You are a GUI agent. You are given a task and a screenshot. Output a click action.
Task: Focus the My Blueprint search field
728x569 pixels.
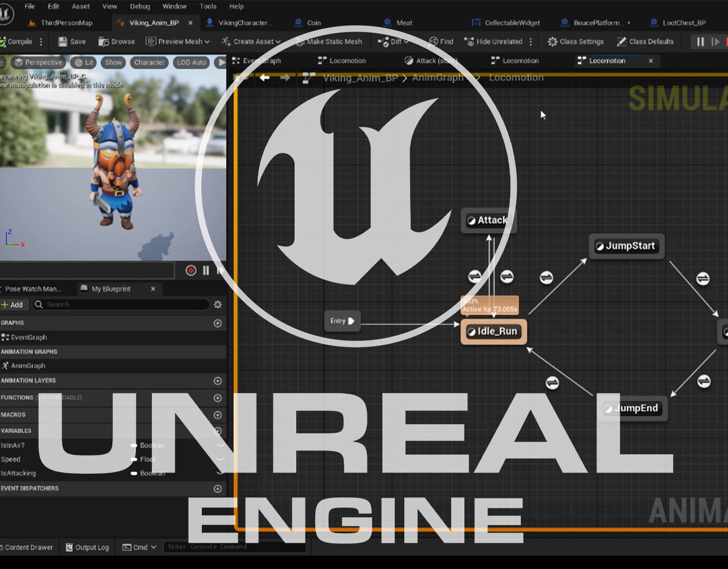point(121,305)
